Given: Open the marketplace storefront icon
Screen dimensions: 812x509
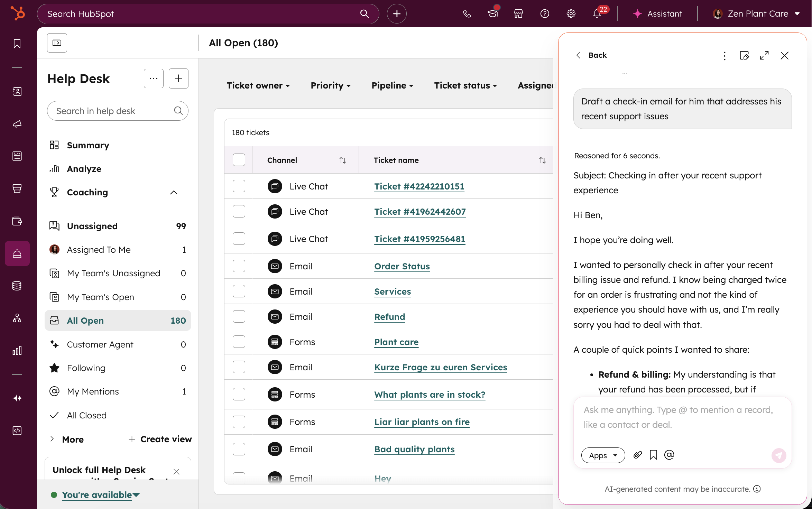Looking at the screenshot, I should 518,14.
